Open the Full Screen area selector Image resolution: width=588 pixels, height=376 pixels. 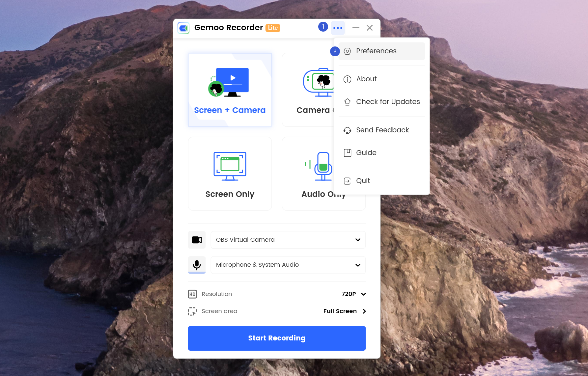345,311
